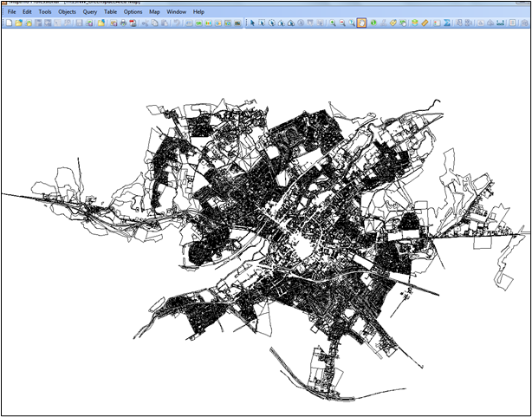532x417 pixels.
Task: Select the yellow Ruler tool
Action: tap(425, 23)
